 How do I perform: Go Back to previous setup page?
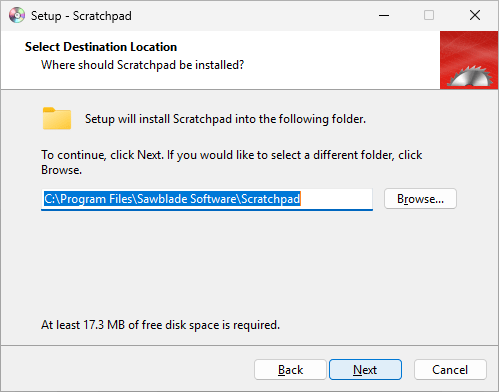(290, 369)
